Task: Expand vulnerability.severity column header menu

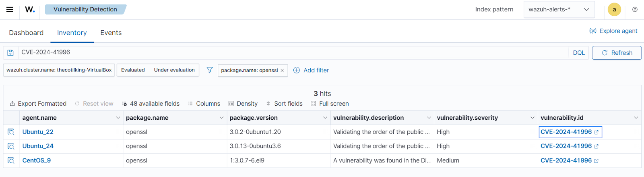Action: (x=533, y=118)
